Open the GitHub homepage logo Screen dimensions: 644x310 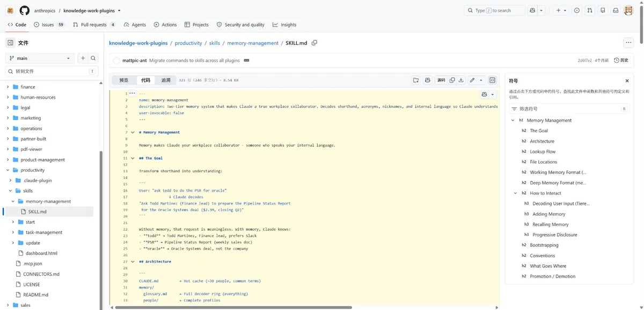24,10
